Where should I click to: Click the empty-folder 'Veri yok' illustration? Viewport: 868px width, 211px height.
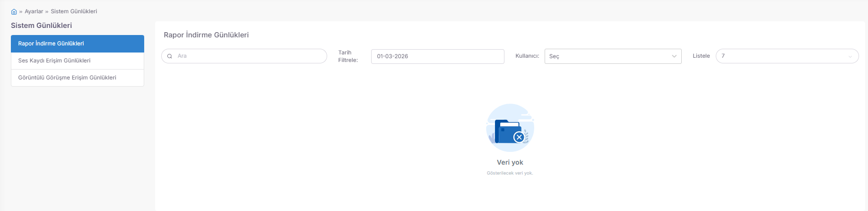pyautogui.click(x=510, y=128)
